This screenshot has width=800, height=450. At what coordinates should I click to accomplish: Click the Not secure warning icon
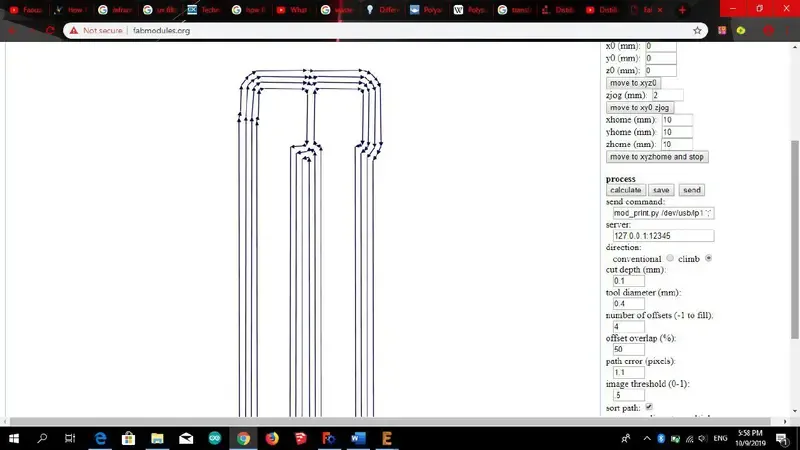[x=74, y=31]
